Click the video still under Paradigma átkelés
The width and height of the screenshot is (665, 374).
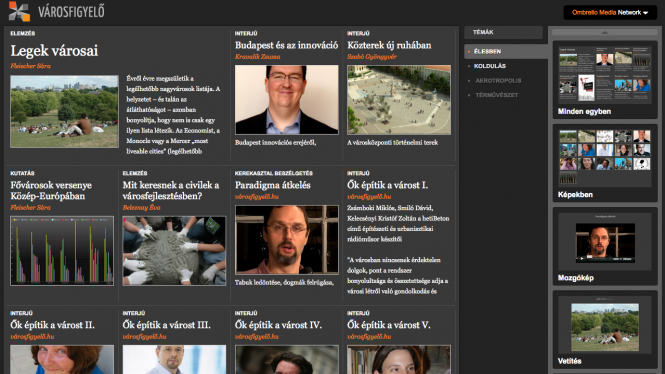click(287, 240)
